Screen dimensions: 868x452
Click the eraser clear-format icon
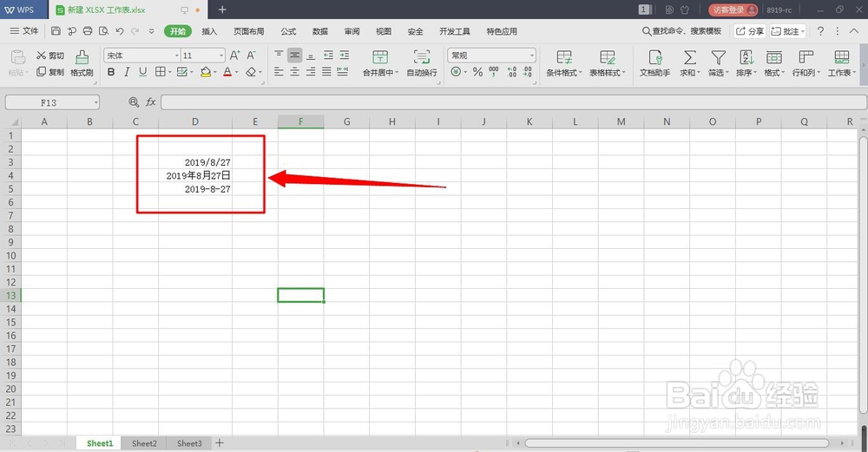click(251, 72)
